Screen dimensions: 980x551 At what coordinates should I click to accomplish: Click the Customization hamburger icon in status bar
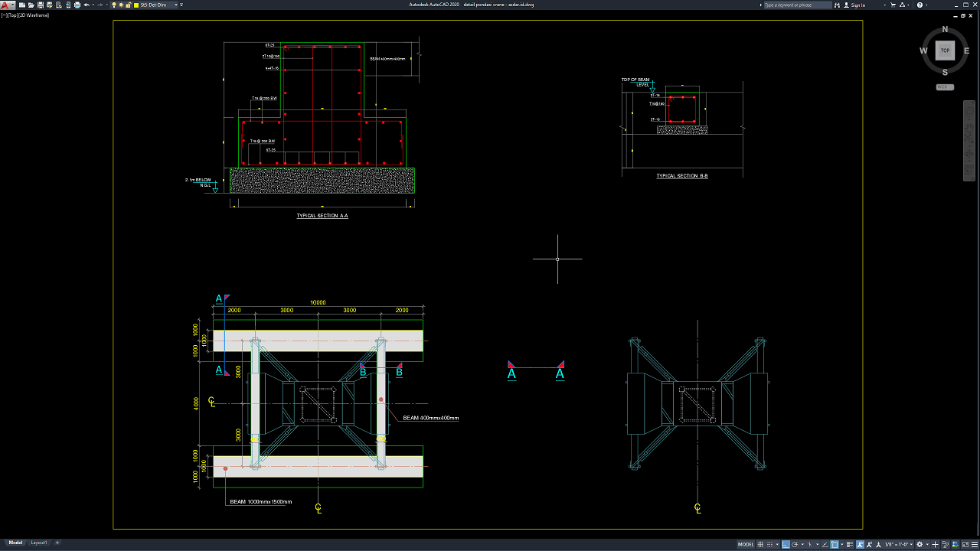pos(972,544)
